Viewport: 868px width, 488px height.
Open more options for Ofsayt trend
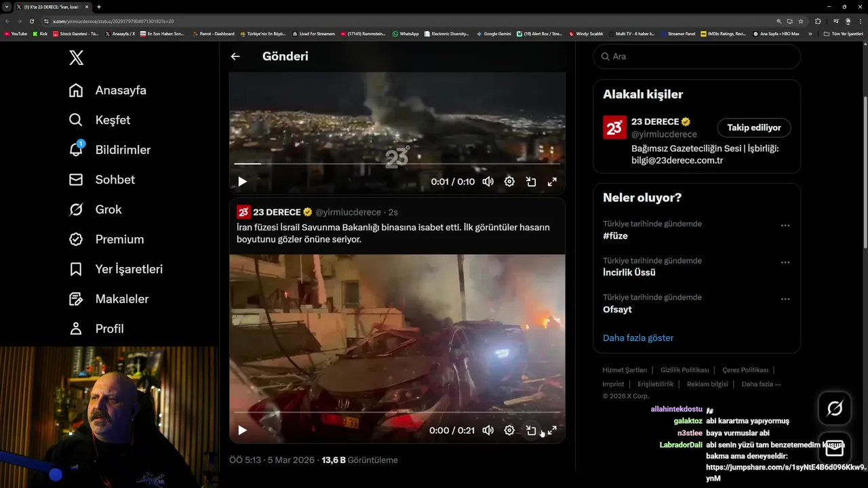point(785,299)
